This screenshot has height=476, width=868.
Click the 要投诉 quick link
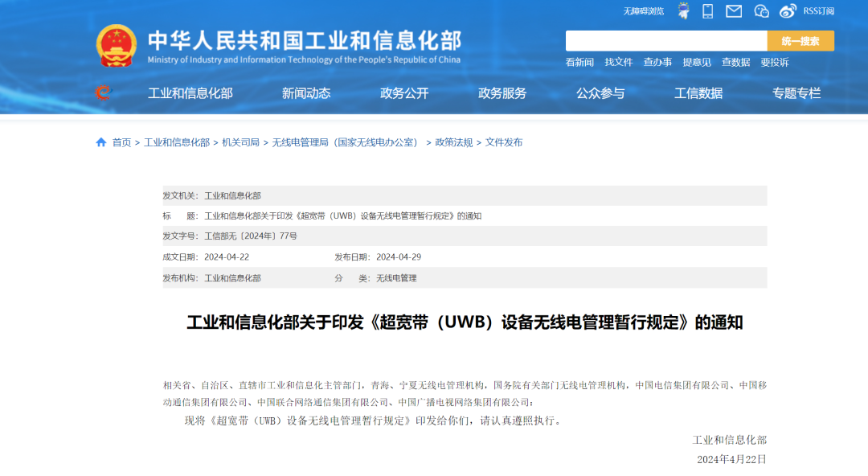[776, 62]
